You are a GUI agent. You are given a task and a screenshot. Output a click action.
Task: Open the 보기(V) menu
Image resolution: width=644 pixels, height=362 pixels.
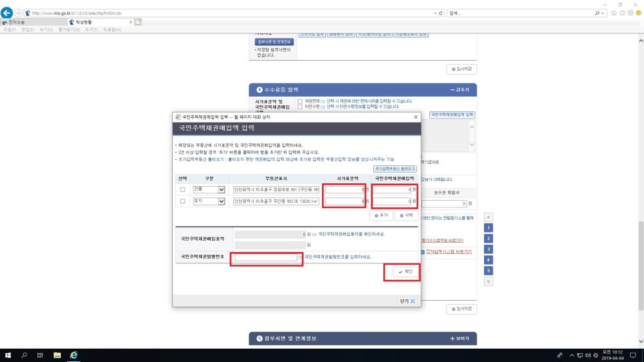tap(46, 30)
